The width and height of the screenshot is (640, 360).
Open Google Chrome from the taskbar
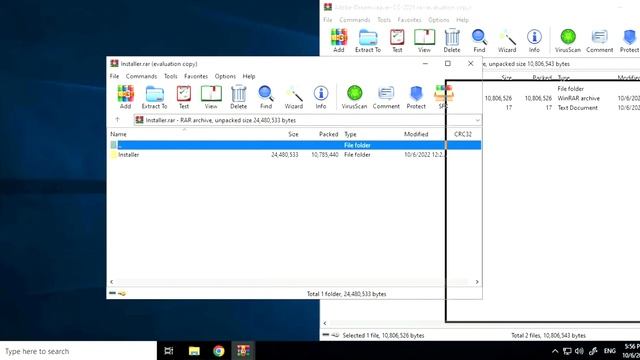tap(219, 351)
